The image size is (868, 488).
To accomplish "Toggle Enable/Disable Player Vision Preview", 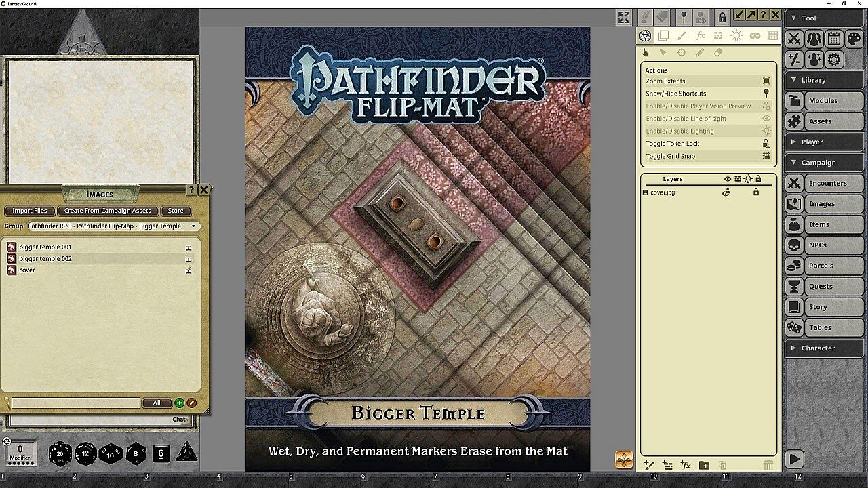I will click(708, 106).
